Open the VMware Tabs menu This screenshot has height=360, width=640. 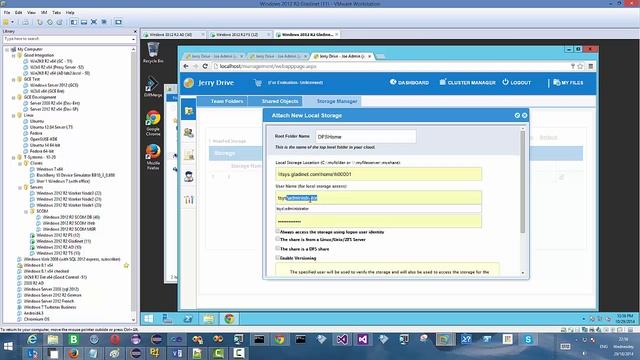pyautogui.click(x=56, y=13)
